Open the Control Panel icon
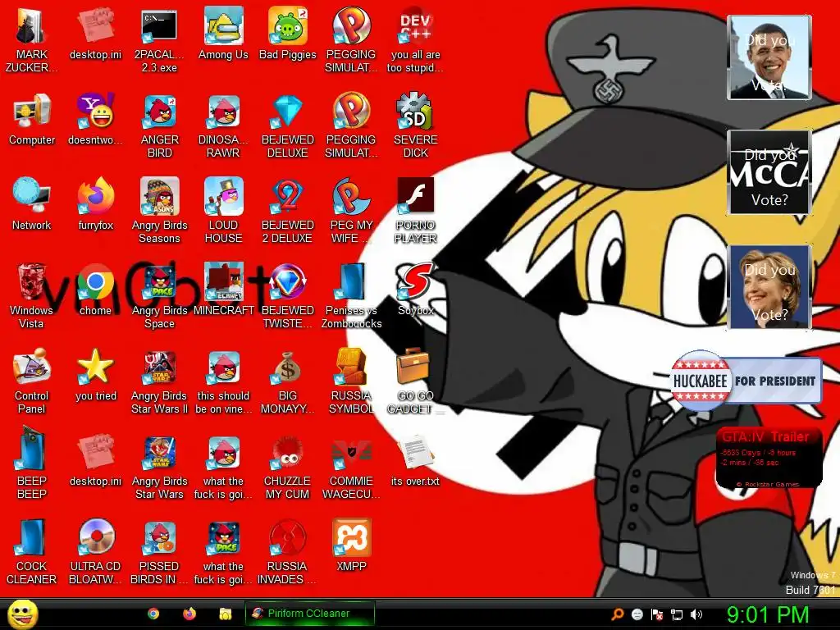 [x=31, y=381]
